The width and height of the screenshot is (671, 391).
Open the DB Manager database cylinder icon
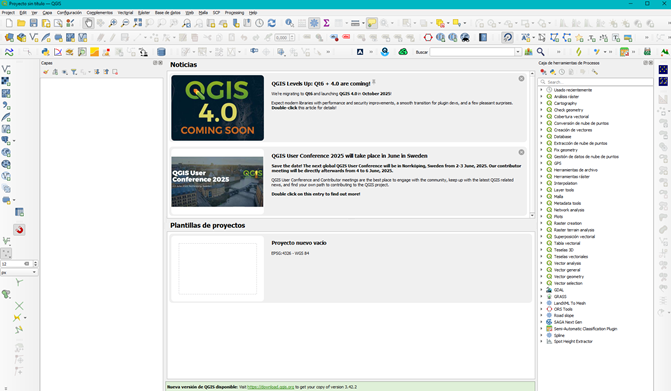(161, 52)
